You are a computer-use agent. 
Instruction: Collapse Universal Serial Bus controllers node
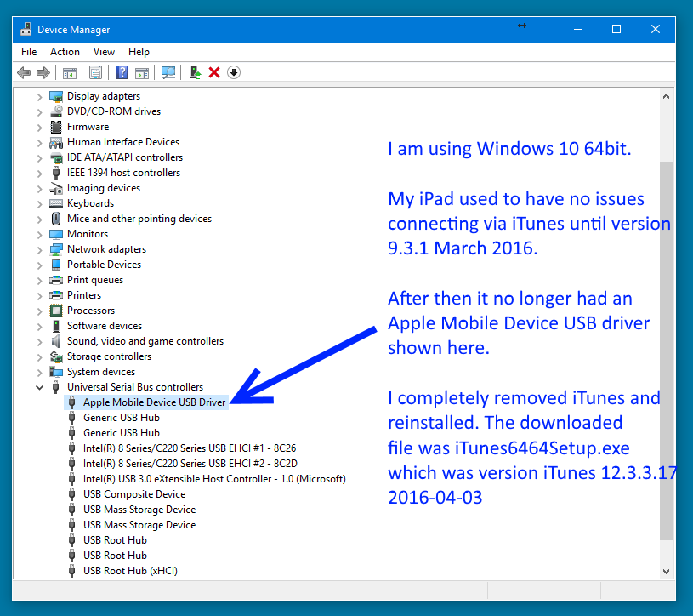(x=39, y=388)
